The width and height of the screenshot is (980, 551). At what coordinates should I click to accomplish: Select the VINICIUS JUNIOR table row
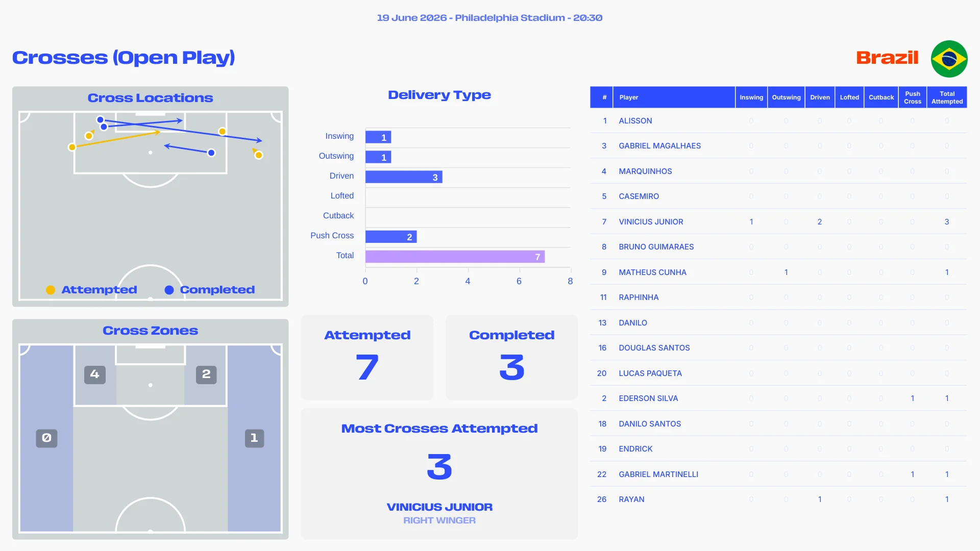[x=778, y=221]
